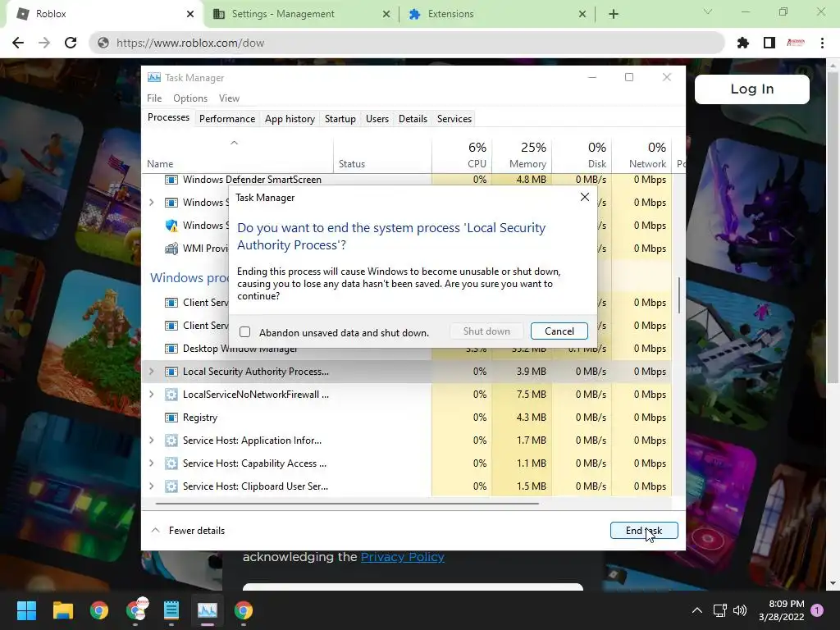Click the Log In button on Roblox
Image resolution: width=840 pixels, height=630 pixels.
coord(751,89)
